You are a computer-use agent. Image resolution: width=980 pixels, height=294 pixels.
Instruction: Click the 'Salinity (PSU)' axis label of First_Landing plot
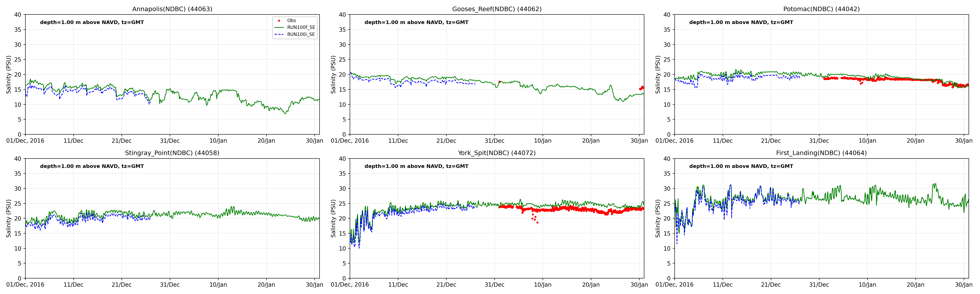point(658,218)
